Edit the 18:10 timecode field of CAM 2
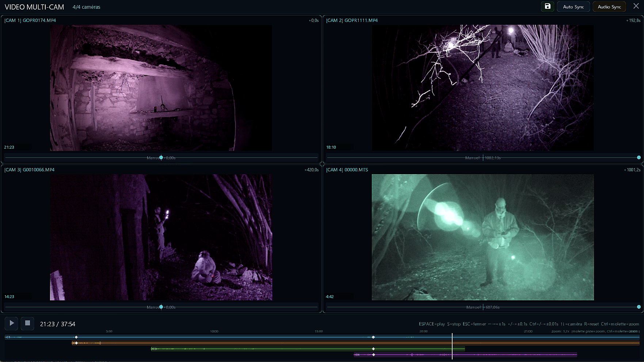The height and width of the screenshot is (362, 644). tap(339, 147)
